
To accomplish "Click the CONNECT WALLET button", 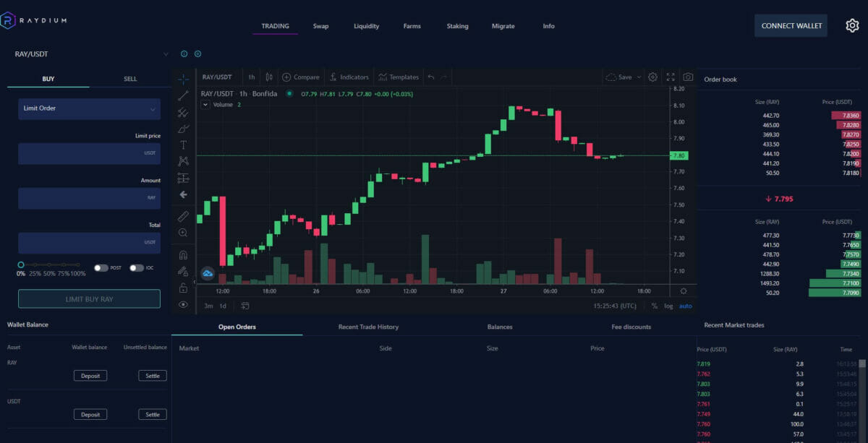I will (x=791, y=25).
